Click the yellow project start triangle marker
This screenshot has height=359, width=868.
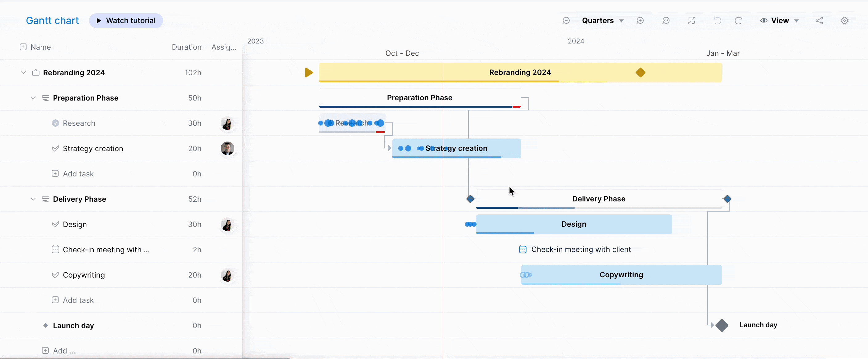point(309,72)
